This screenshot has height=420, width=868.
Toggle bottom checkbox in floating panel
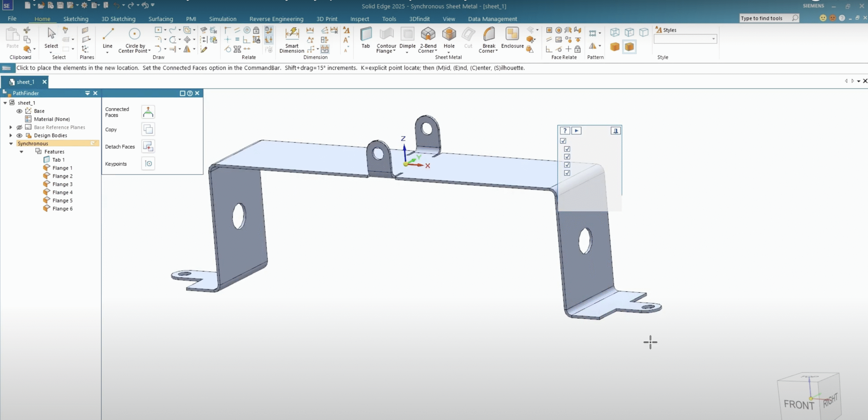[567, 173]
